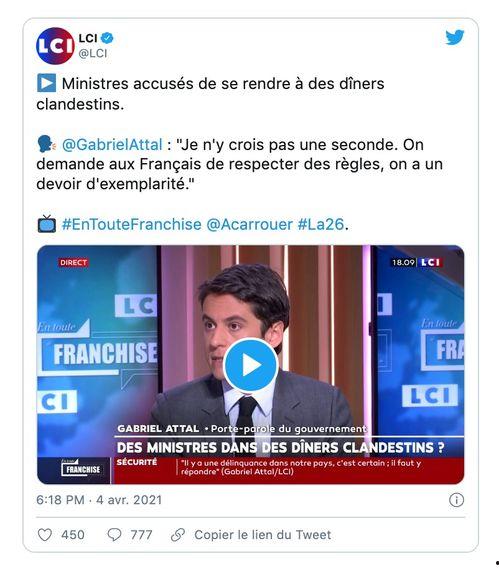Click the tweet information icon
This screenshot has width=499, height=569.
pos(456,500)
